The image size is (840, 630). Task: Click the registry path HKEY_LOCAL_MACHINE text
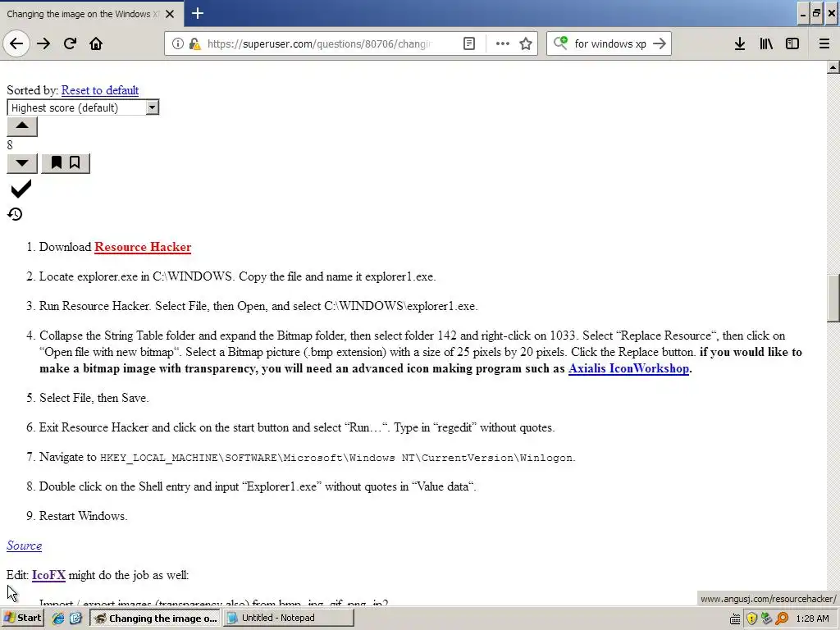336,458
